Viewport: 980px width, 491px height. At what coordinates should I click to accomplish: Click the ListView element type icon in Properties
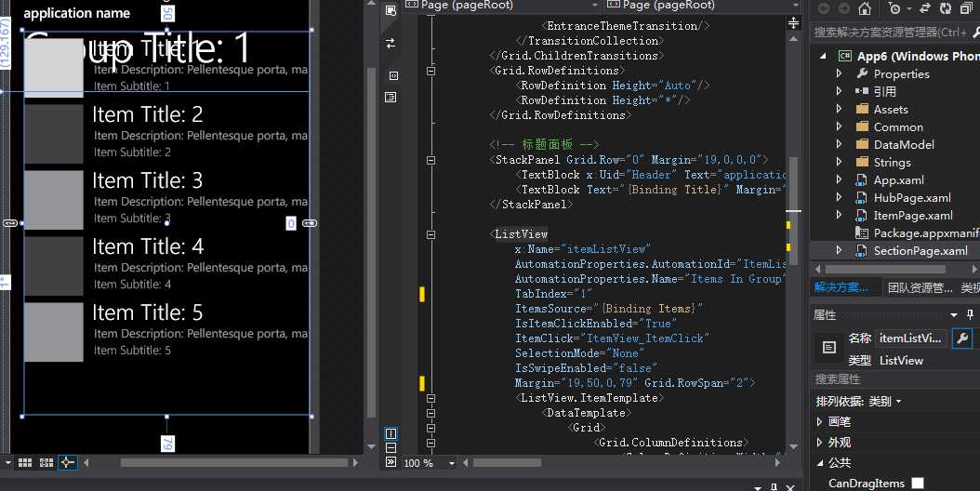(828, 347)
